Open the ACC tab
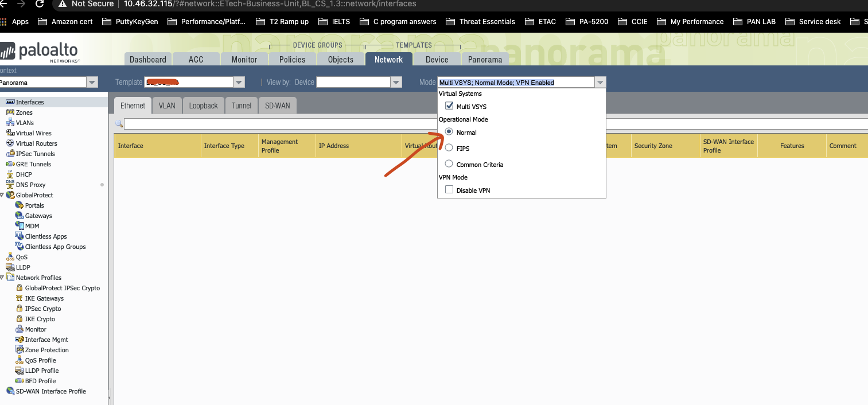The image size is (868, 405). point(196,59)
